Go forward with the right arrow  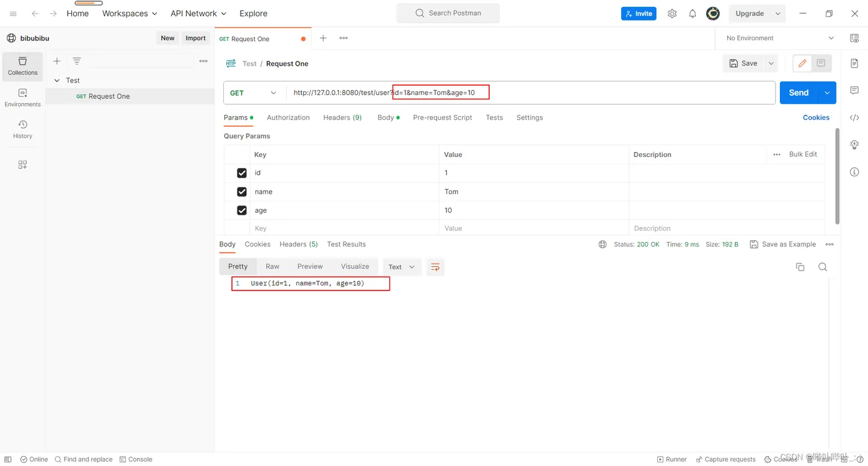pos(53,14)
